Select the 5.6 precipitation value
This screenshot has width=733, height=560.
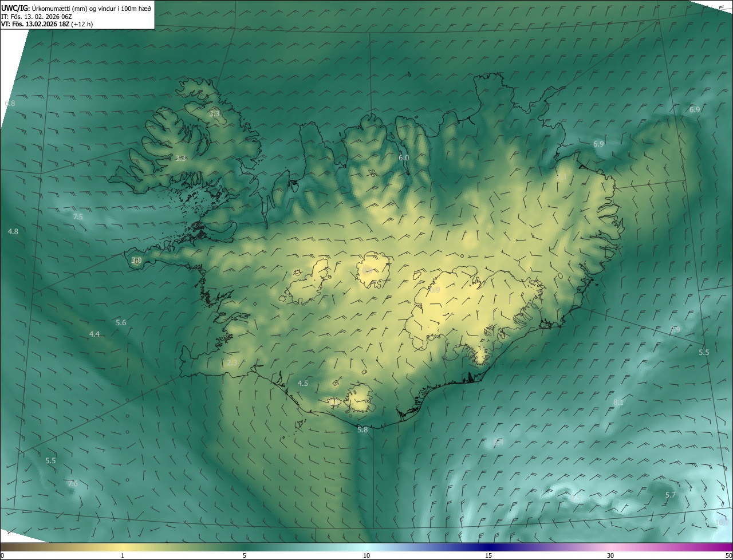pos(121,323)
